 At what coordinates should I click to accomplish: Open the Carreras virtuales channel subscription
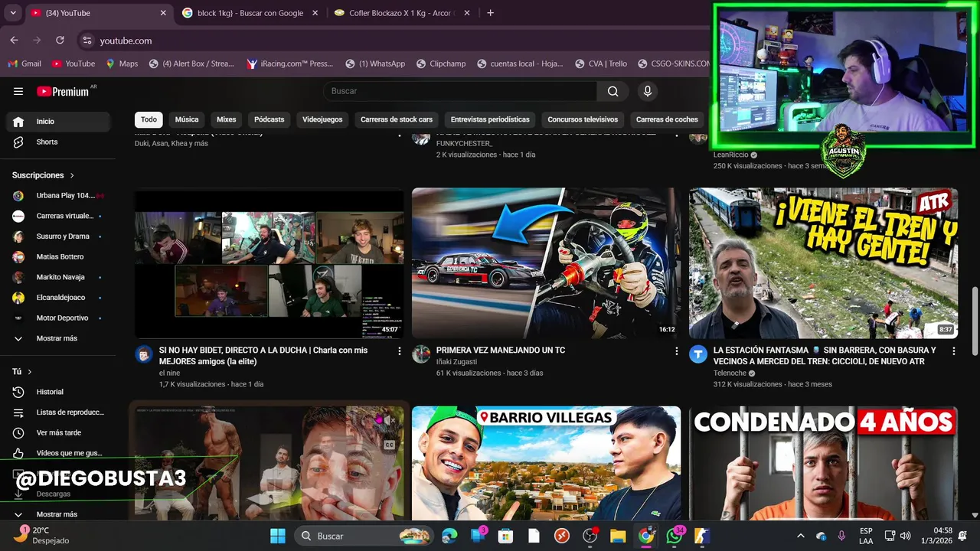[58, 216]
